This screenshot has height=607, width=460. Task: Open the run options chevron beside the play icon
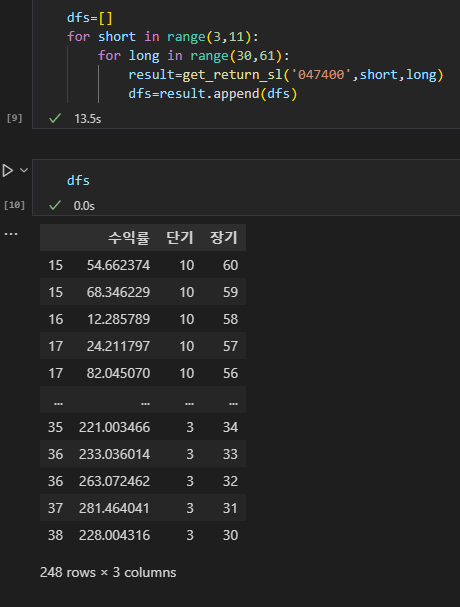click(24, 170)
